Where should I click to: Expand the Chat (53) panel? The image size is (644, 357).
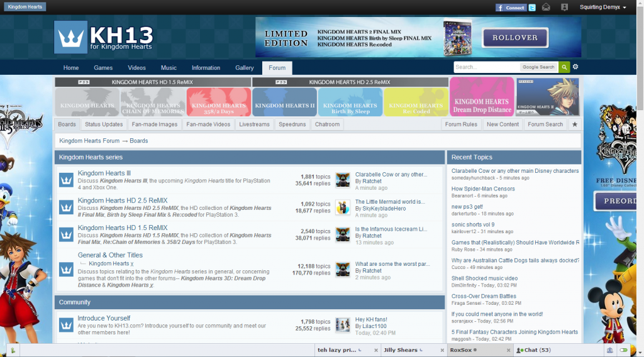533,350
